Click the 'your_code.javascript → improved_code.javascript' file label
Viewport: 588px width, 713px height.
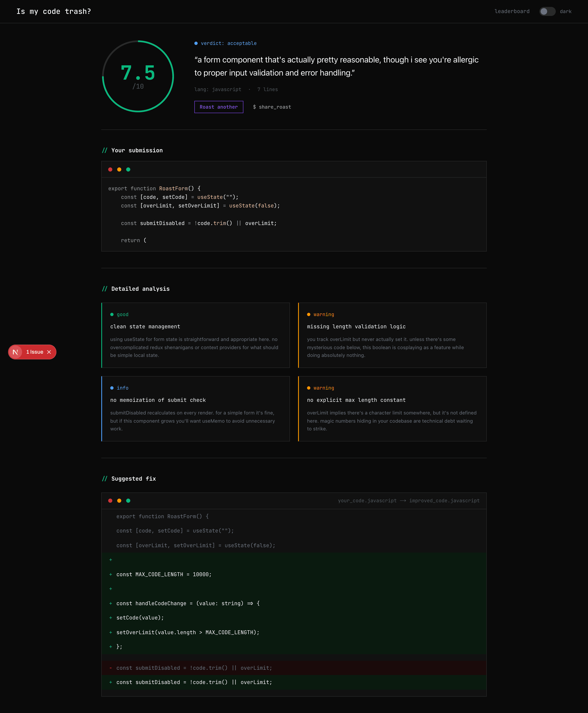tap(409, 501)
